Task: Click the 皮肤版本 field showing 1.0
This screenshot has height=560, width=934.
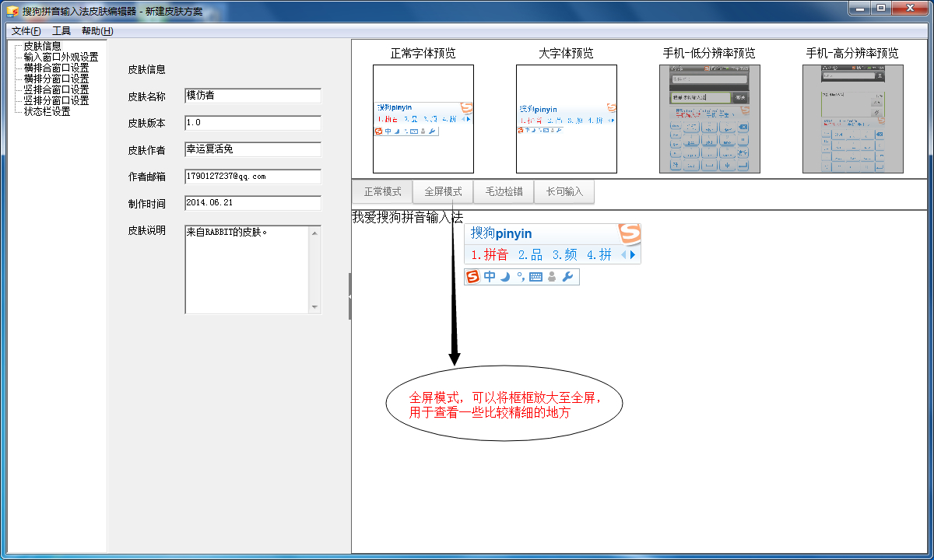Action: pyautogui.click(x=253, y=123)
